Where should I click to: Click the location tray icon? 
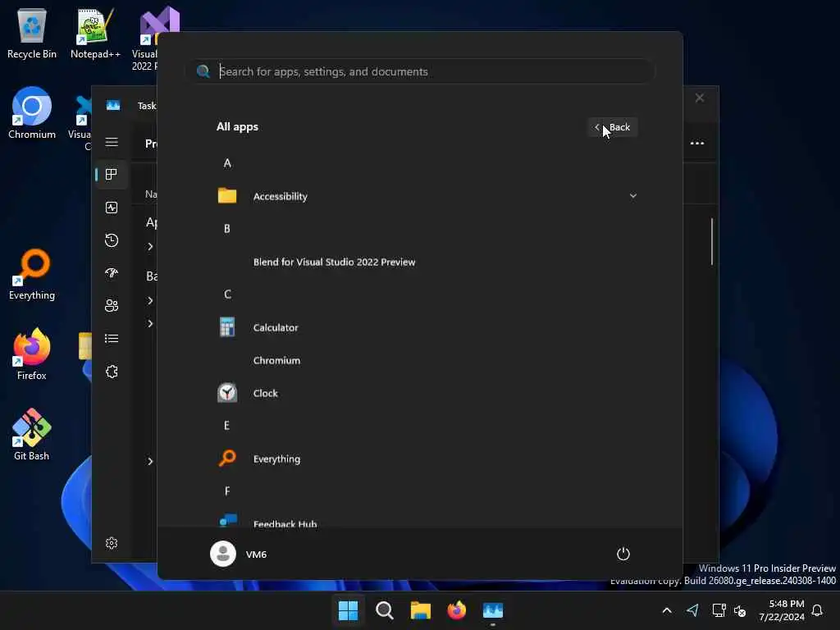pyautogui.click(x=692, y=610)
